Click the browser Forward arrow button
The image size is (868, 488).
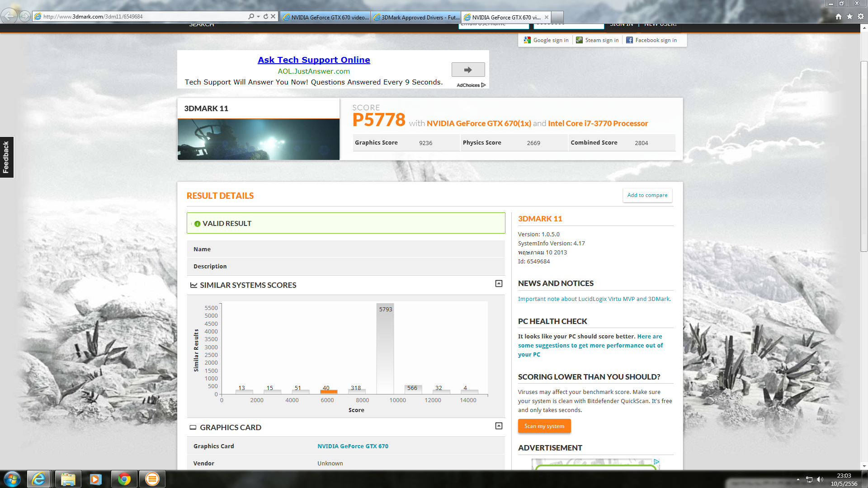click(25, 16)
